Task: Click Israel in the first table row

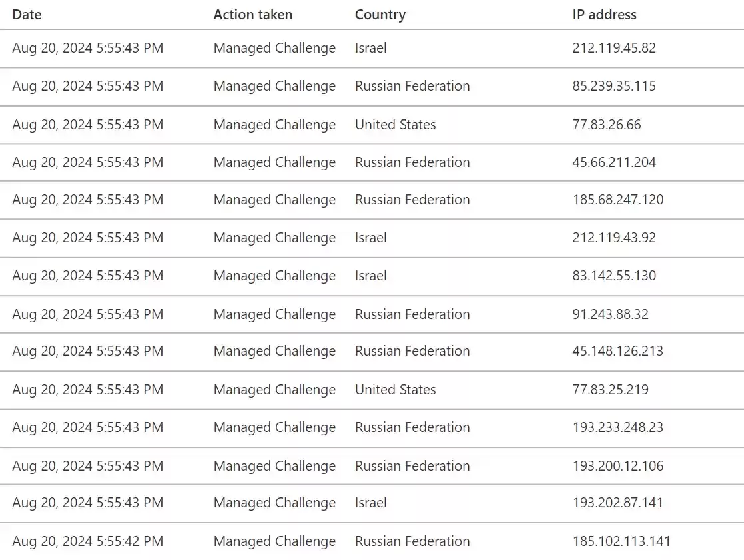Action: click(x=370, y=48)
